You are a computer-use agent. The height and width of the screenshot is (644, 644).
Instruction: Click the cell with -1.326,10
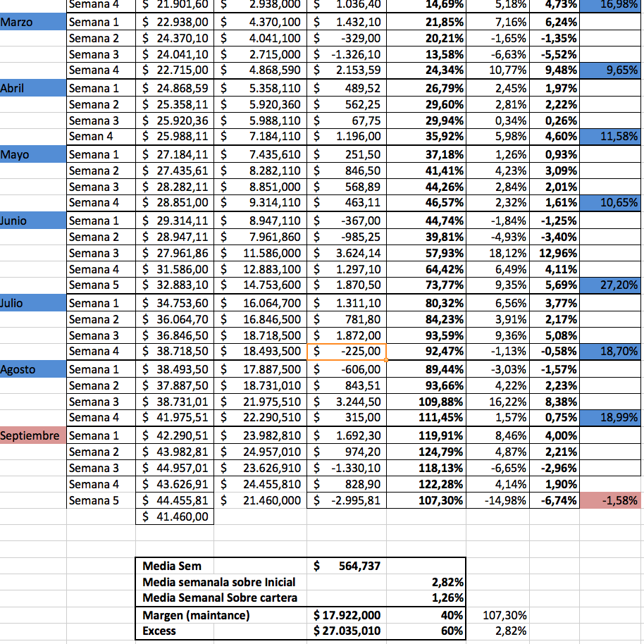click(347, 54)
